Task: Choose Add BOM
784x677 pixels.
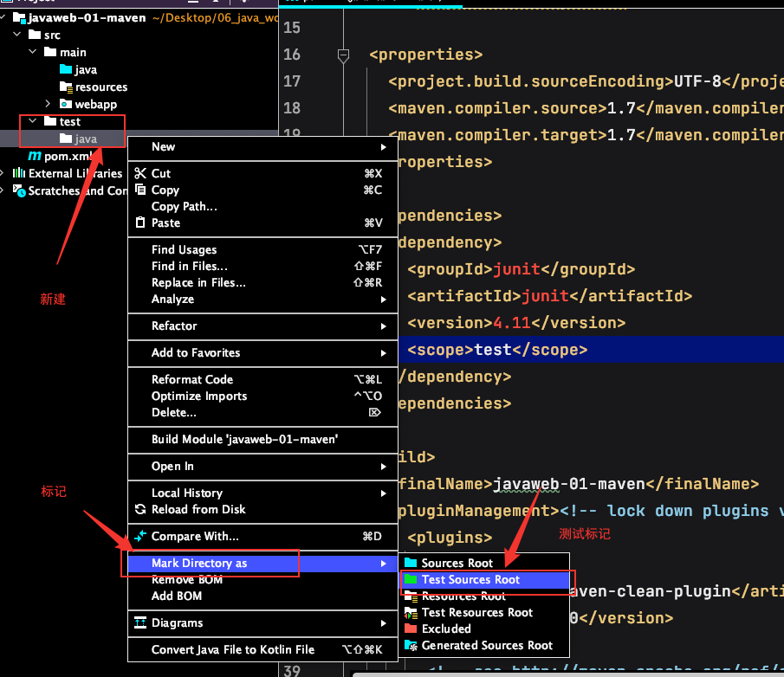Action: pos(262,596)
